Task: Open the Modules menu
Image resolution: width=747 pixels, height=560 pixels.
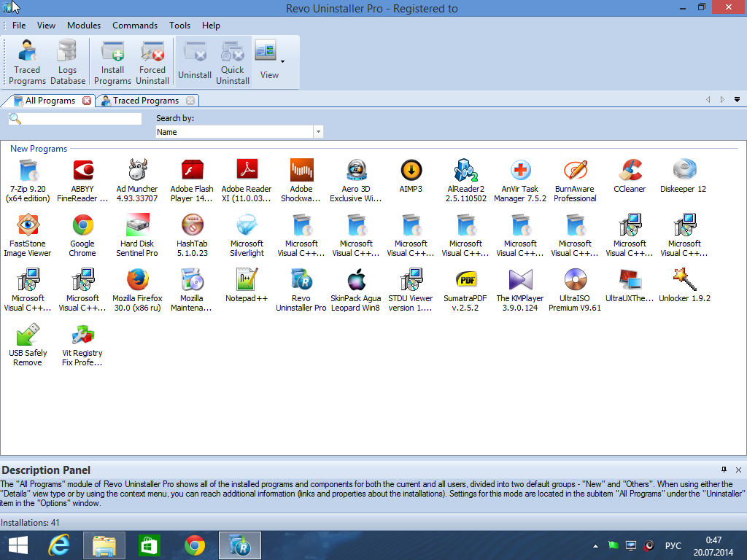Action: point(84,26)
